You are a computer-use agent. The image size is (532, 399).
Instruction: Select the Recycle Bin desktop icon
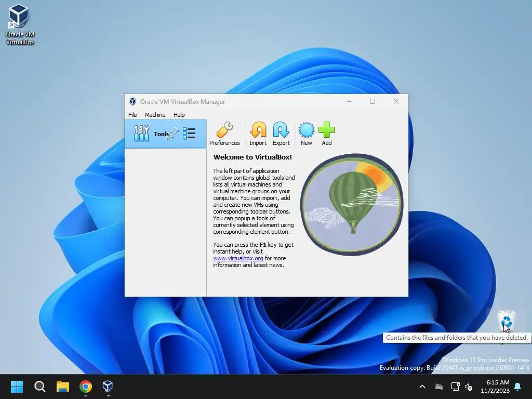(506, 321)
